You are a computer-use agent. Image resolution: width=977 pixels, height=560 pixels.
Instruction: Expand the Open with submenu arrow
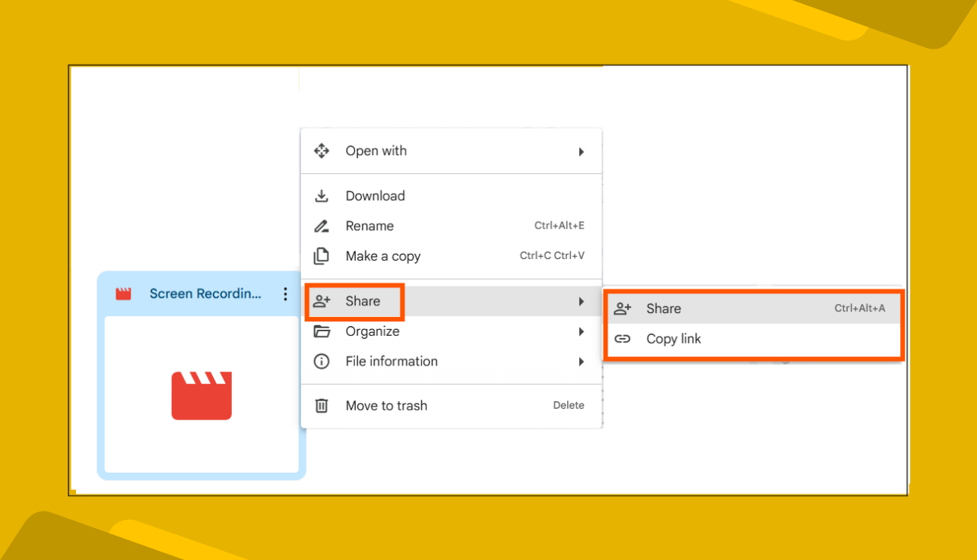click(x=582, y=150)
